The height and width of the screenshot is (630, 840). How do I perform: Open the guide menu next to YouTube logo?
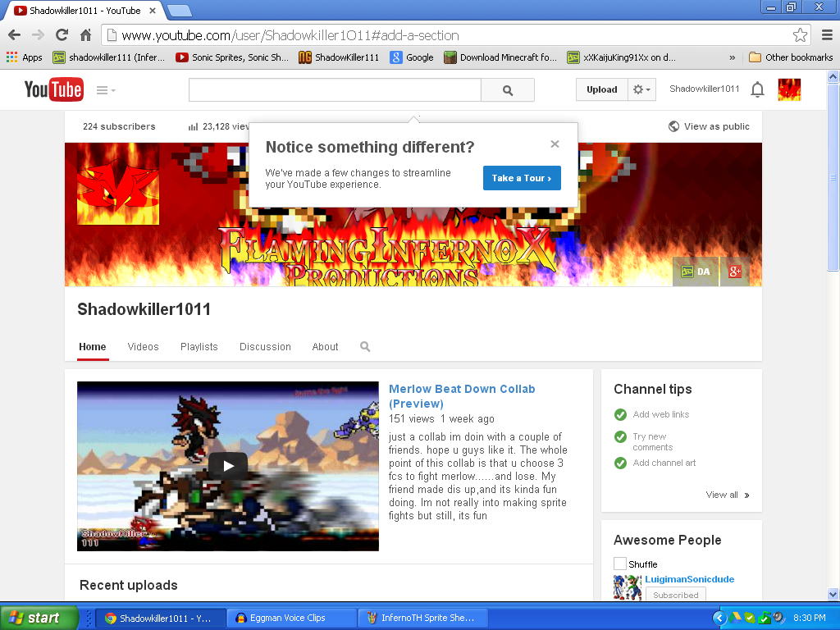106,90
